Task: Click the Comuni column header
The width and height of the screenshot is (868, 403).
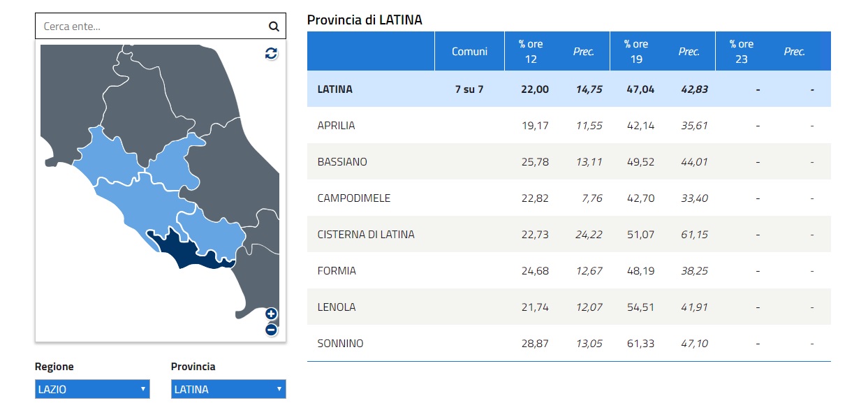Action: coord(469,51)
